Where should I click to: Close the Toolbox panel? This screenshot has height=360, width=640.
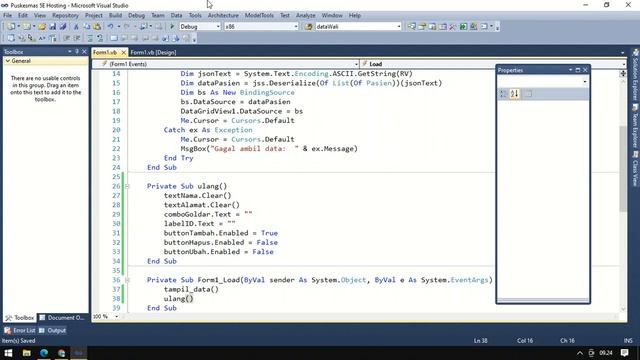click(84, 51)
